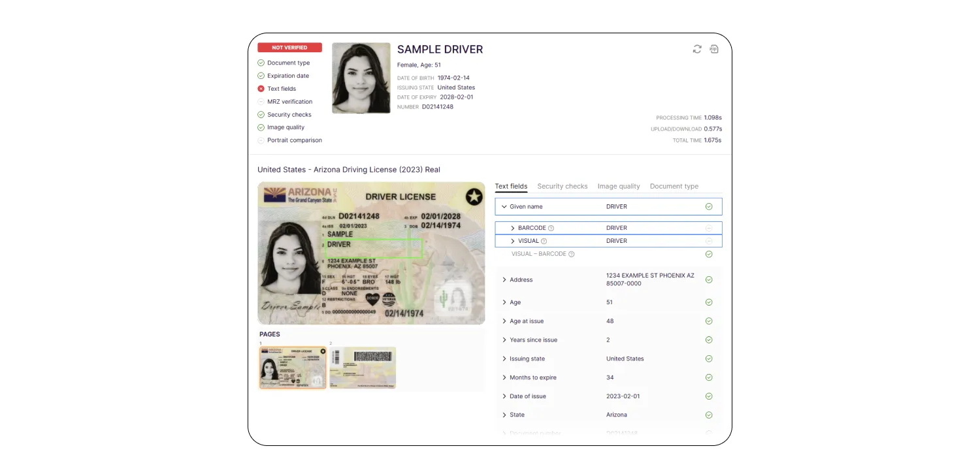
Task: Click the NOT VERIFIED status badge
Action: (289, 48)
